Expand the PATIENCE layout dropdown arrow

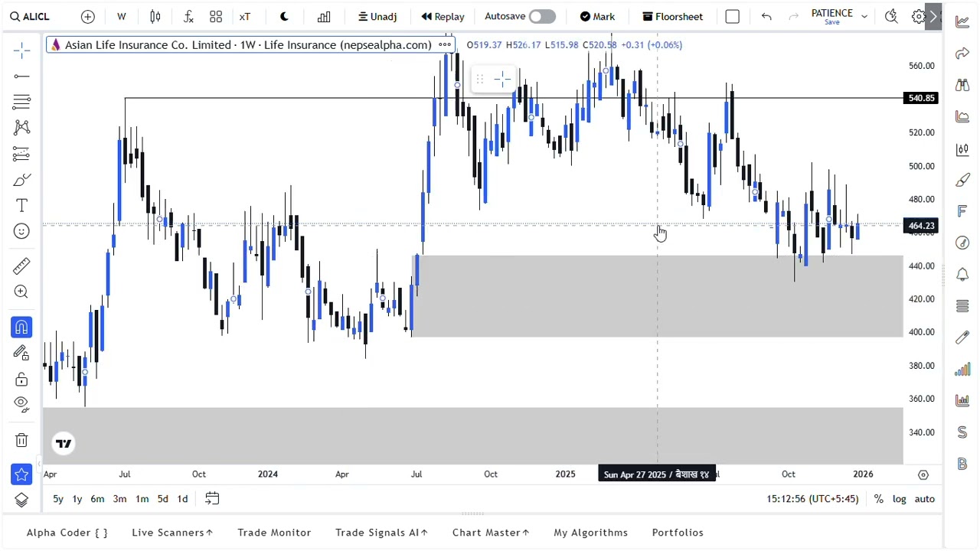tap(864, 16)
